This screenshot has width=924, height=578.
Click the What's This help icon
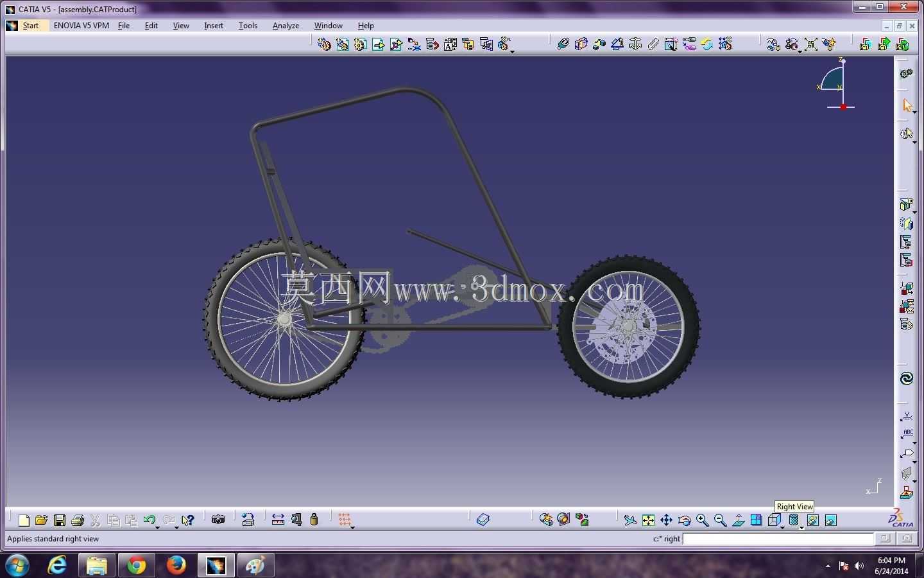pos(187,520)
